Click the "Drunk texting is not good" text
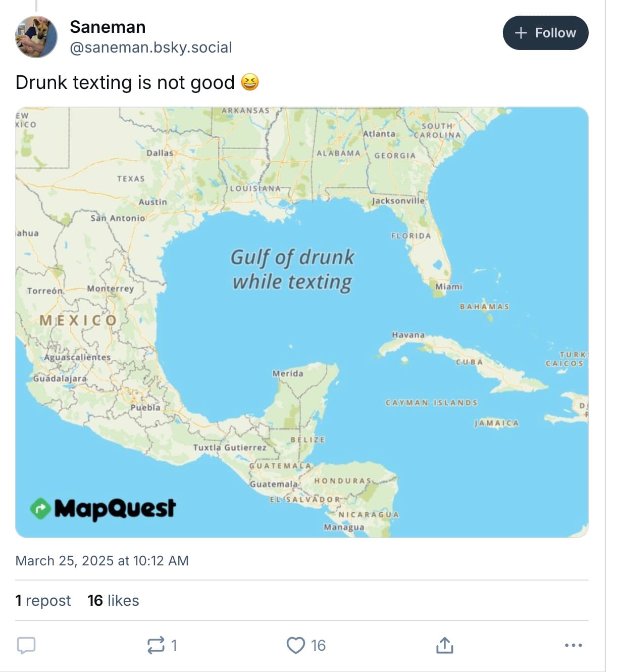This screenshot has width=620, height=672. [x=125, y=82]
